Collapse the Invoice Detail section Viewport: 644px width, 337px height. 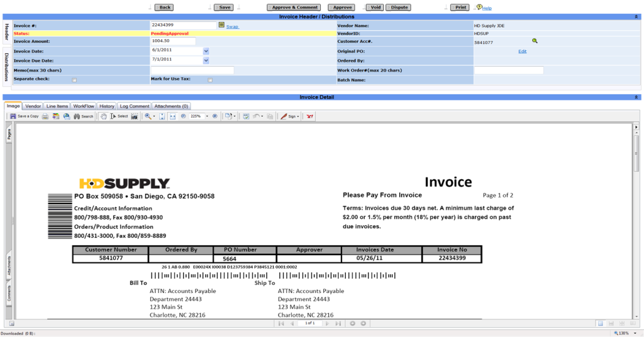[636, 97]
